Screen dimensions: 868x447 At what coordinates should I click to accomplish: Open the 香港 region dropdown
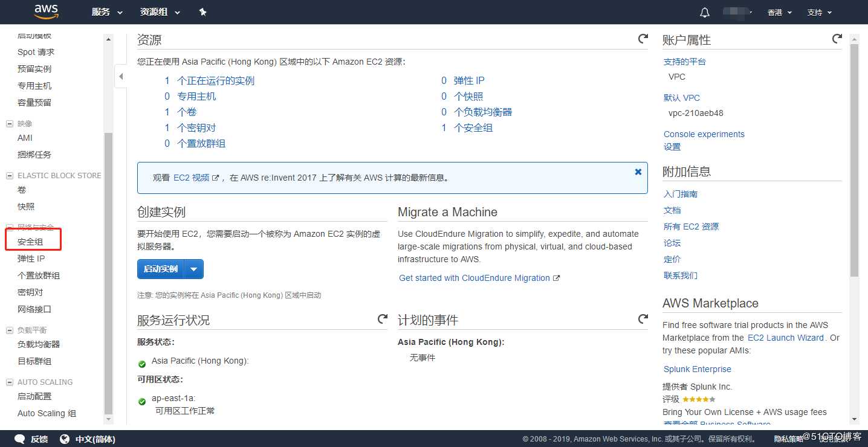(x=779, y=12)
